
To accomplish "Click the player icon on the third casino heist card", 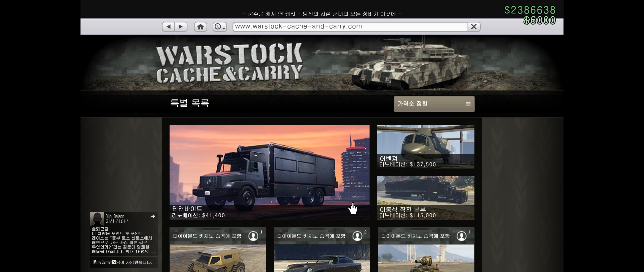I will click(461, 236).
